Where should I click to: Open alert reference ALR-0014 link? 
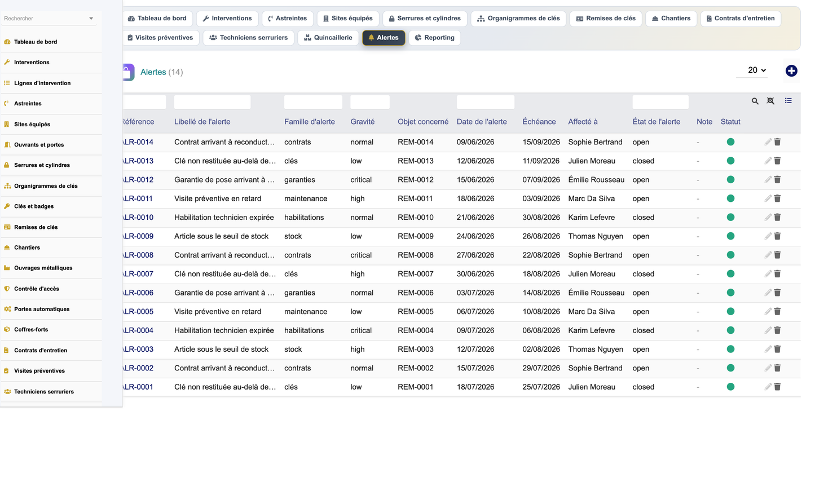click(138, 142)
